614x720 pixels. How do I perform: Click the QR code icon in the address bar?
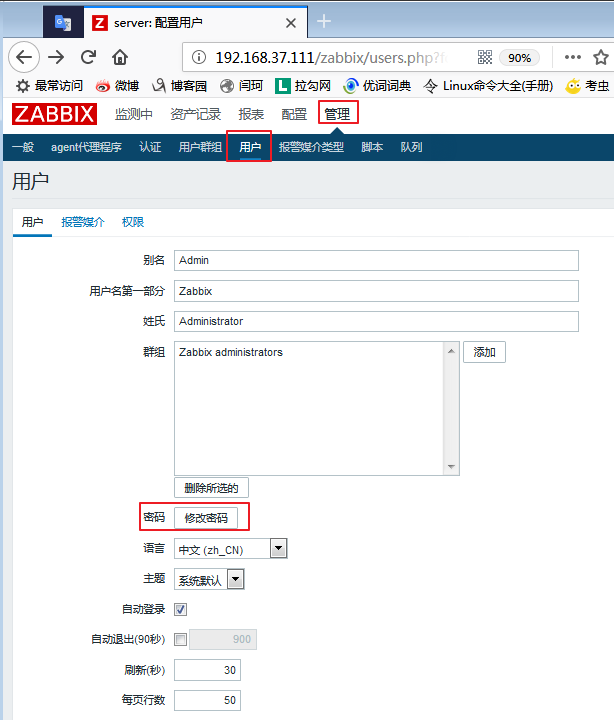coord(484,57)
